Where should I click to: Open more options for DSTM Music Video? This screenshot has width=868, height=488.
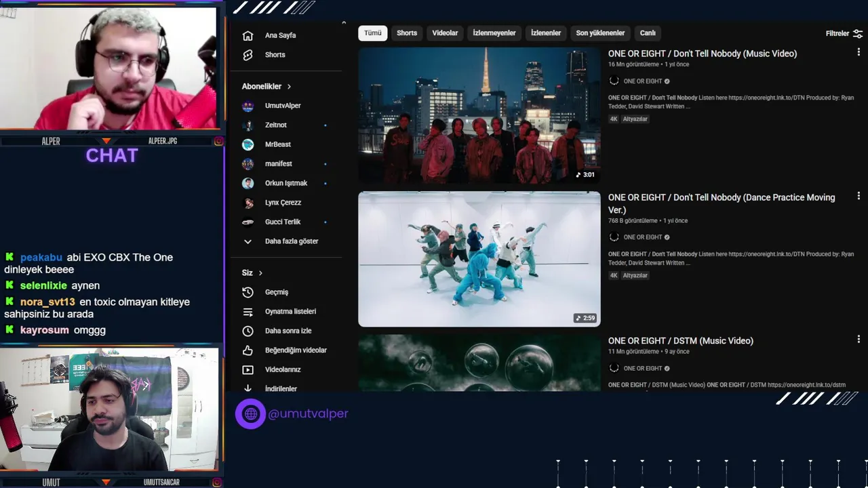coord(859,339)
